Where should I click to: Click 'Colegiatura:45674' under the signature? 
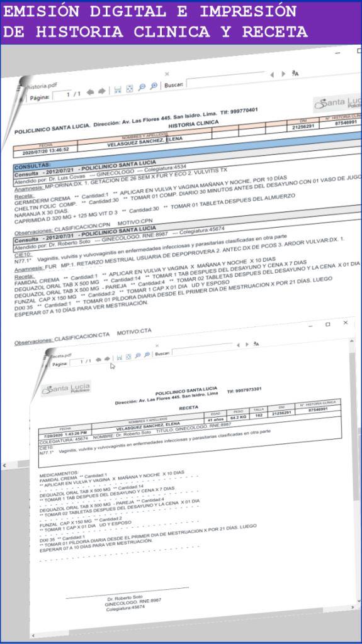click(x=125, y=608)
